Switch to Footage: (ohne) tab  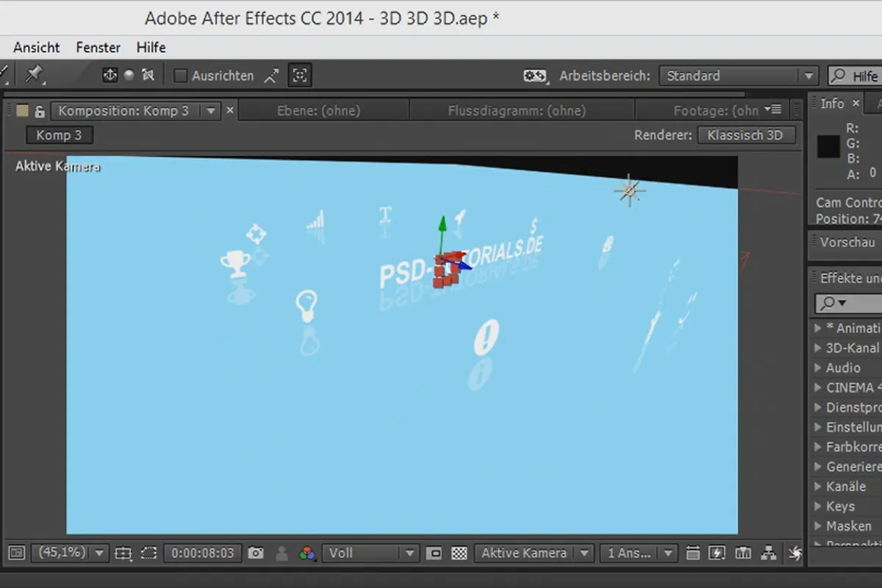tap(716, 111)
